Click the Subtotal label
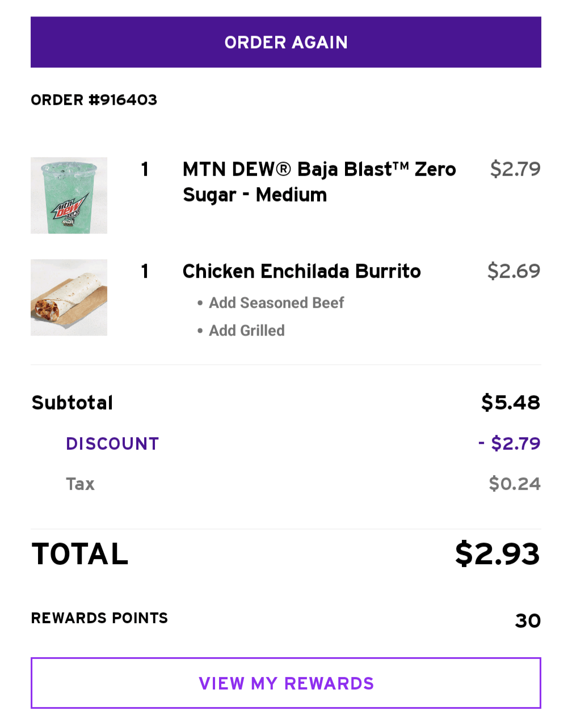Image resolution: width=572 pixels, height=728 pixels. click(73, 403)
